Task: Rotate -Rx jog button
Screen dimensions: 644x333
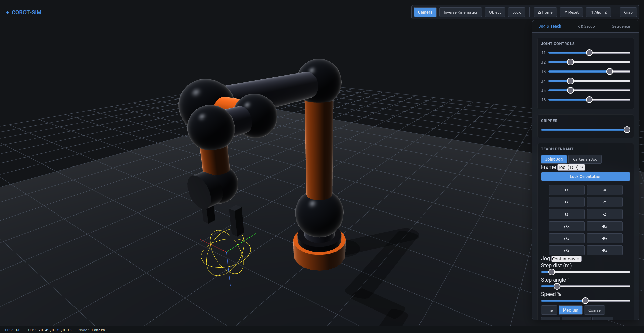Action: (x=604, y=226)
